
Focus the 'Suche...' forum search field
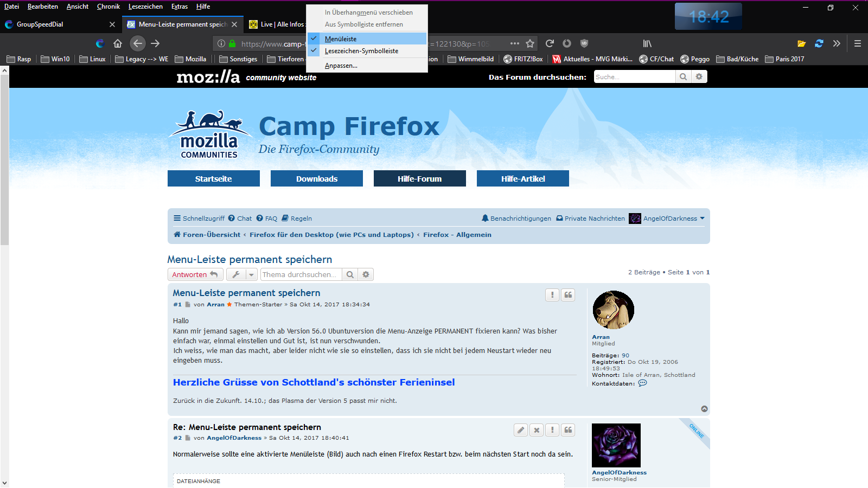click(x=635, y=77)
